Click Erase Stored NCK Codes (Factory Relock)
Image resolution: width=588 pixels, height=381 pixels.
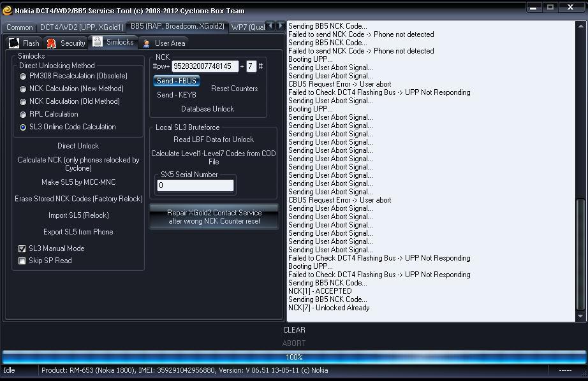(78, 199)
